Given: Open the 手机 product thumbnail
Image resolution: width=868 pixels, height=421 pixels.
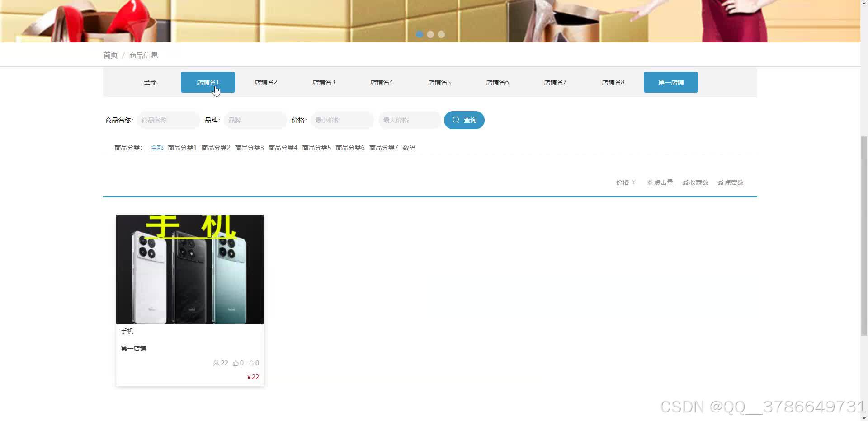Looking at the screenshot, I should tap(189, 269).
